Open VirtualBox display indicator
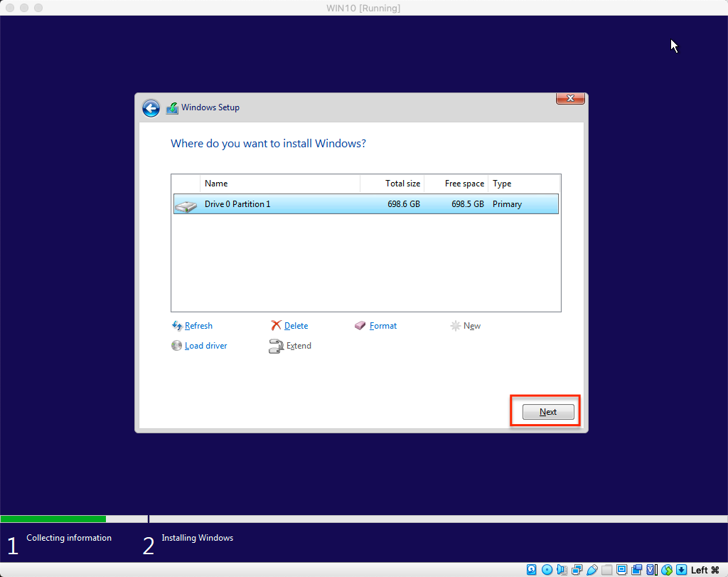 pyautogui.click(x=621, y=570)
